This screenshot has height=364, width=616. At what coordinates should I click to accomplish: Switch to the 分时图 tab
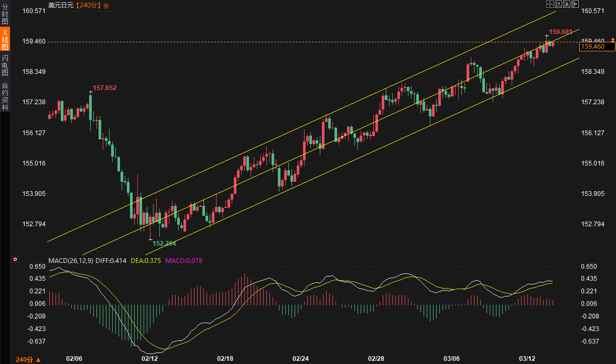coord(5,14)
